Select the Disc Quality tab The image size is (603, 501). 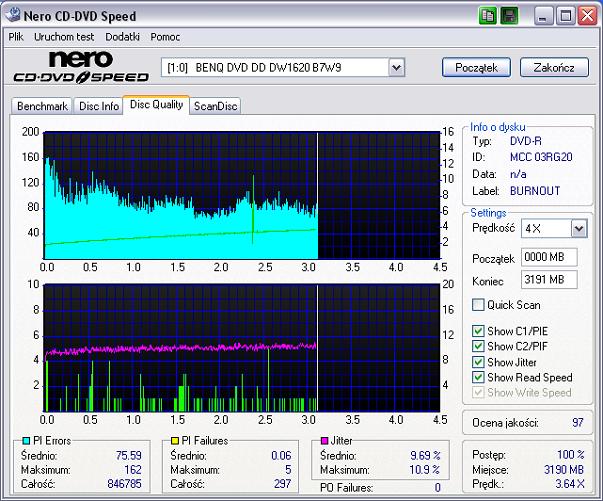coord(156,105)
